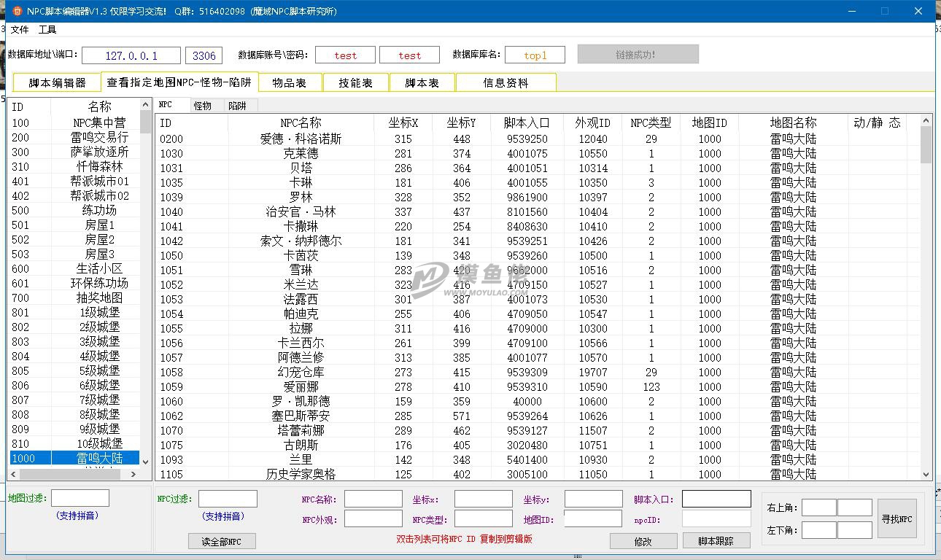This screenshot has width=941, height=560.
Task: Click the 读全部NPC button
Action: click(222, 542)
